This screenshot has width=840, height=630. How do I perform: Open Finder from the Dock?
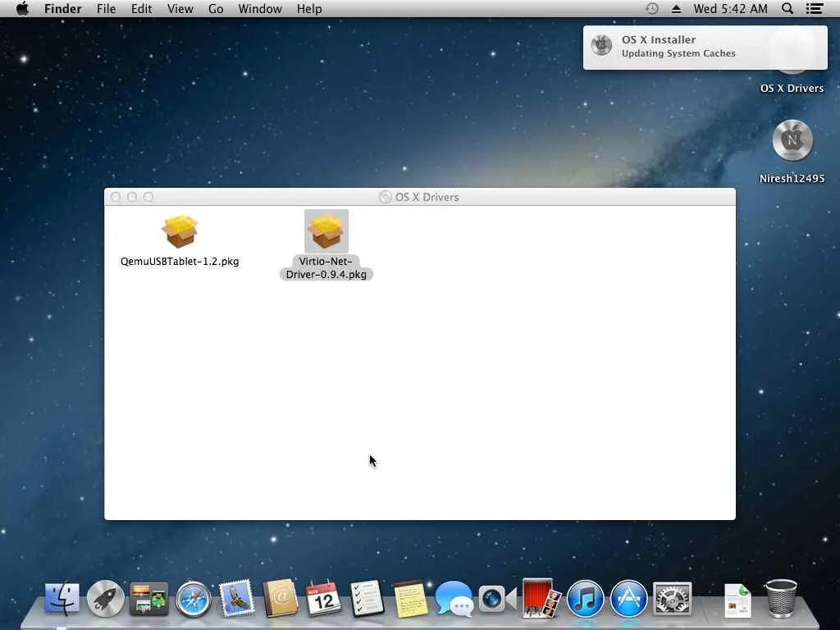click(62, 599)
